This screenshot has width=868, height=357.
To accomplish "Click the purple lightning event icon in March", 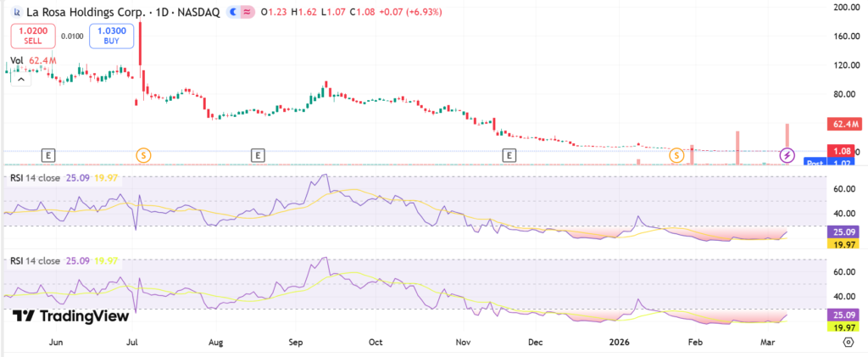I will click(x=787, y=155).
